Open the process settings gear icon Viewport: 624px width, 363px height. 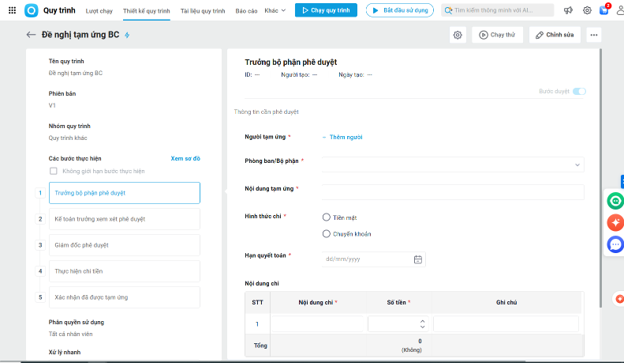tap(458, 35)
